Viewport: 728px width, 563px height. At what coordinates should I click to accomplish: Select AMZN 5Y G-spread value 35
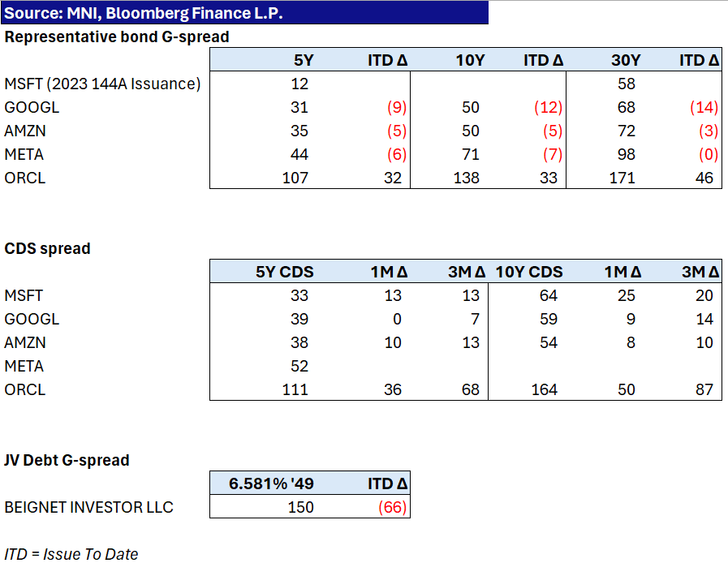tap(299, 131)
